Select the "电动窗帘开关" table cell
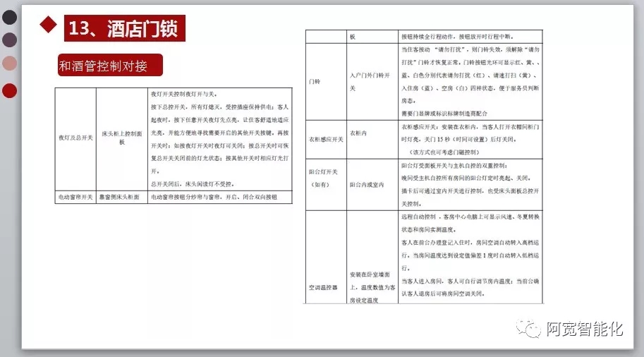This screenshot has height=357, width=644. click(x=74, y=198)
